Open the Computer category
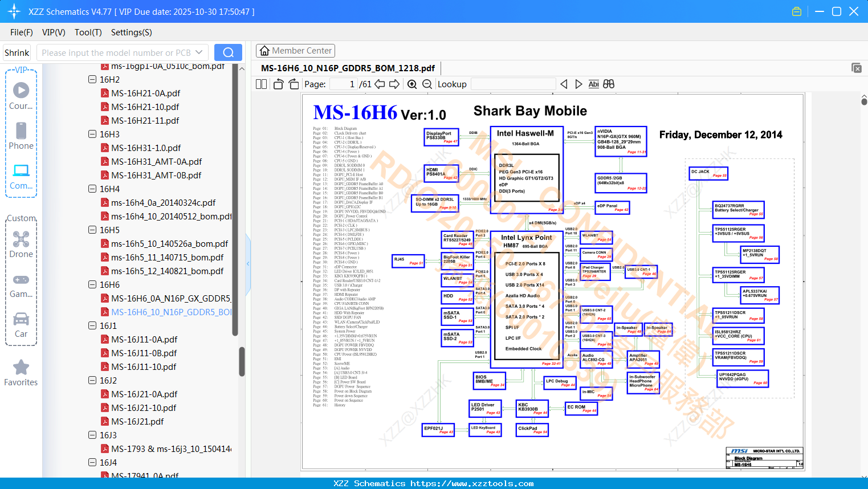This screenshot has height=489, width=868. tap(21, 176)
